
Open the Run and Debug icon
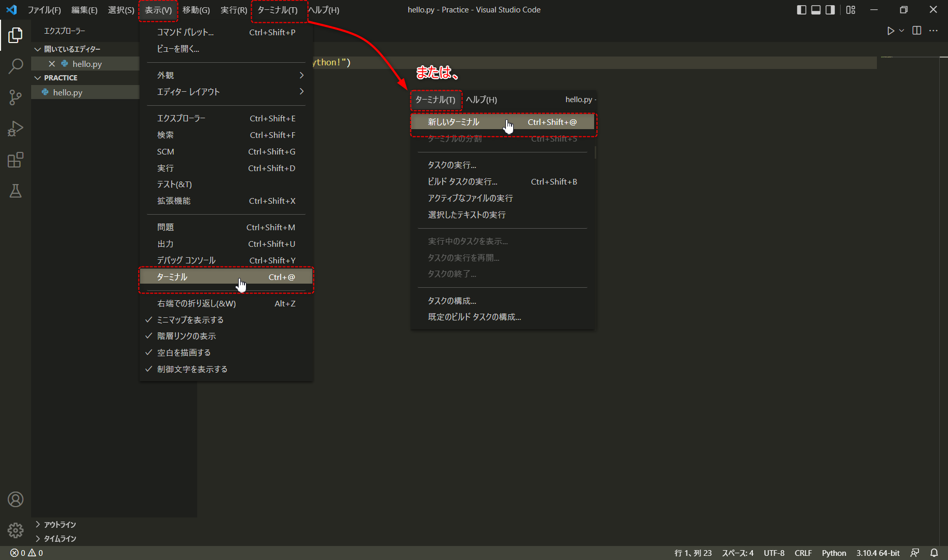tap(16, 129)
